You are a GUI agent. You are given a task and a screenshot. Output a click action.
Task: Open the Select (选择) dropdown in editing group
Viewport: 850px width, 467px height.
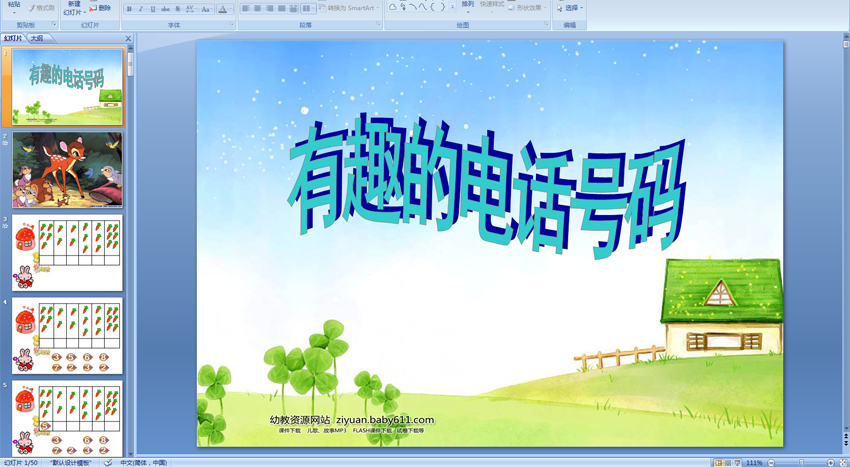pyautogui.click(x=570, y=8)
